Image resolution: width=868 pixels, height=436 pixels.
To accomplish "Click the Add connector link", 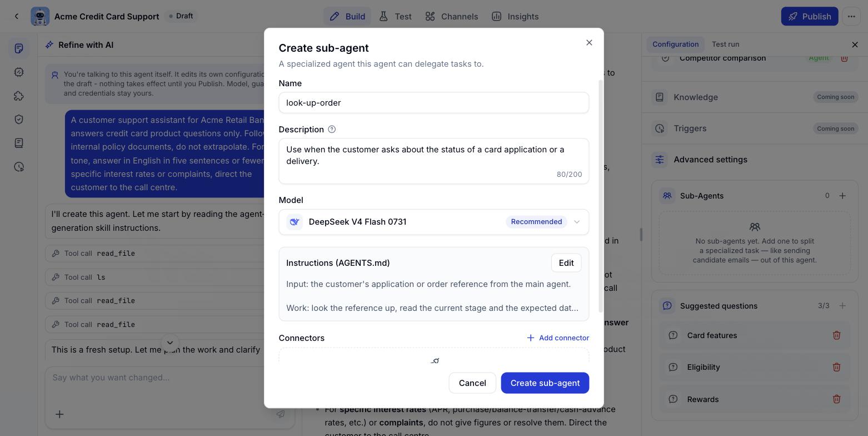I will (557, 338).
